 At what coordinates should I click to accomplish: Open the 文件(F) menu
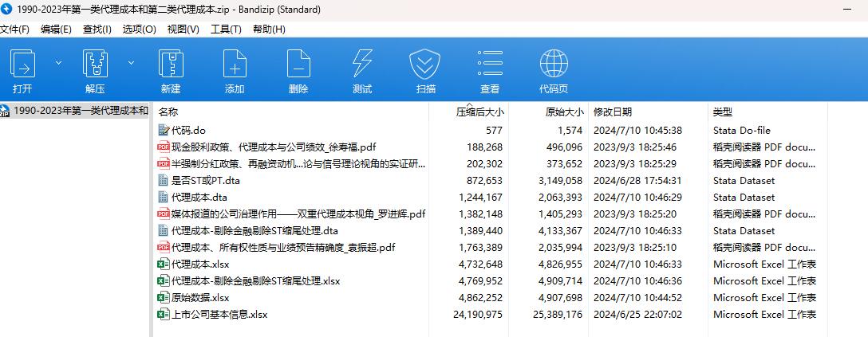pos(15,29)
